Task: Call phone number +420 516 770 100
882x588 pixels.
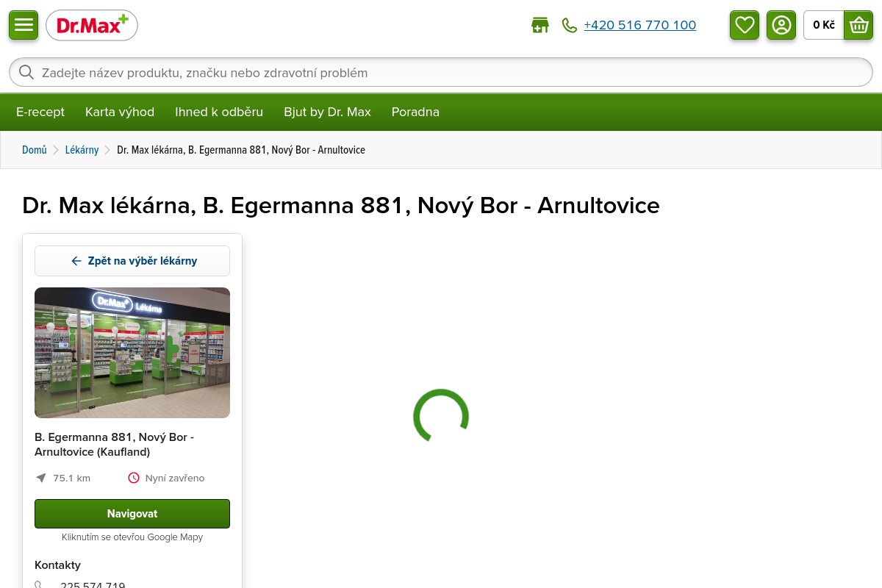Action: pos(640,25)
